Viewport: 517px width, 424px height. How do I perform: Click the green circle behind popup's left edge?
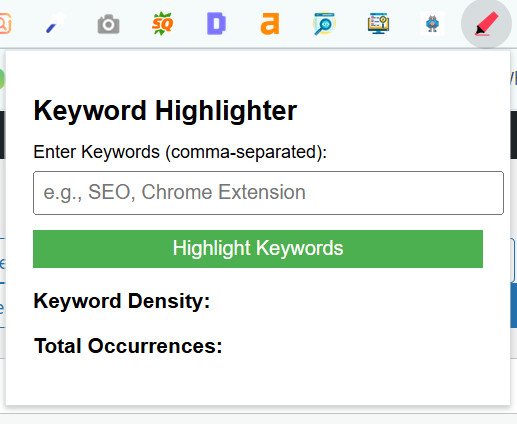point(2,79)
